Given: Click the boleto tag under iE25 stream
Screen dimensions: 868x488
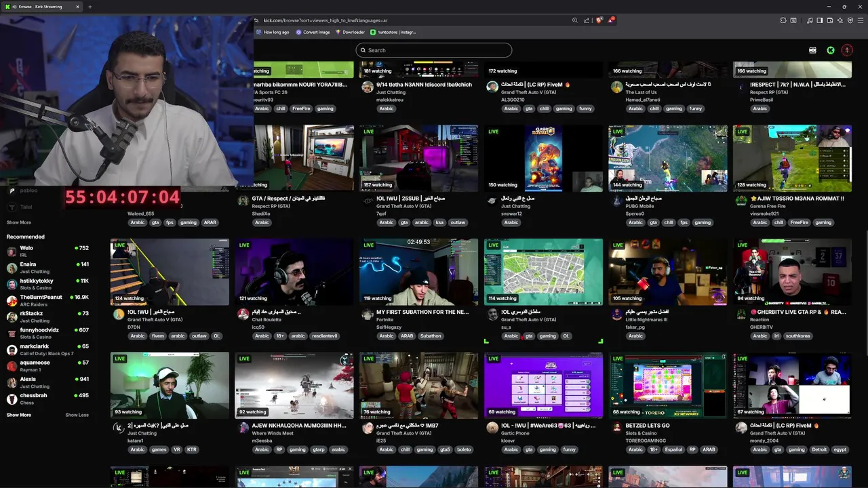Looking at the screenshot, I should (x=464, y=449).
